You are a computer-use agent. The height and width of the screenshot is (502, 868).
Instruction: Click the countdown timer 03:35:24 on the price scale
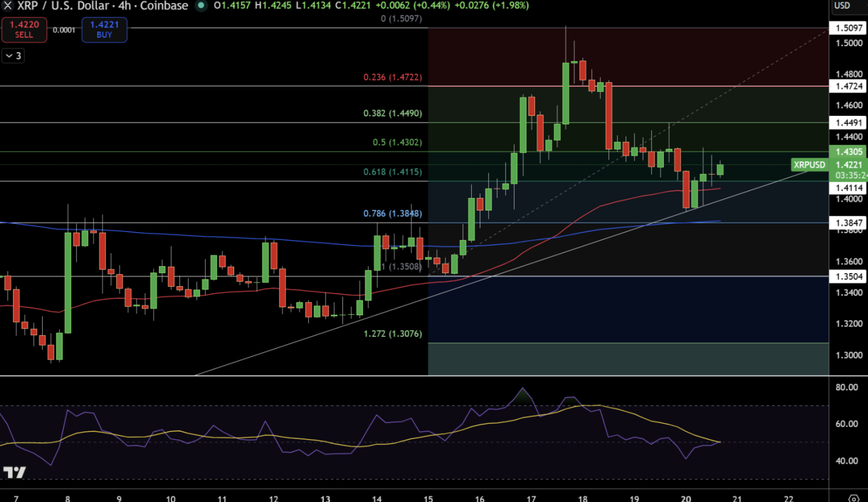point(848,176)
